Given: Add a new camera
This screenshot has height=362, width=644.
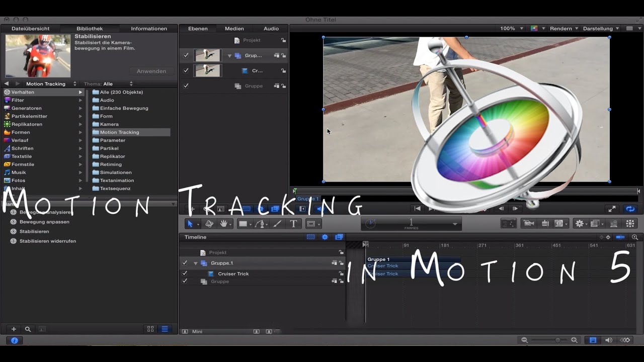Looking at the screenshot, I should 529,224.
